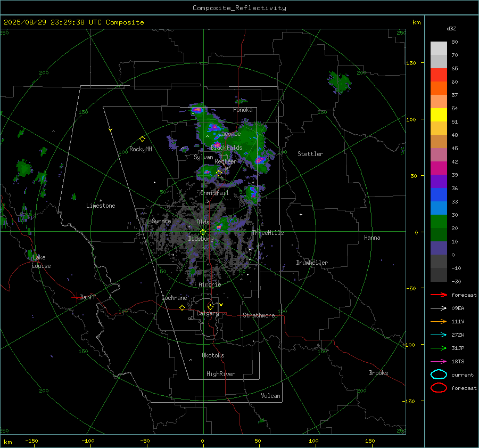Click the yellow diamond marker at the radar center

(x=203, y=232)
